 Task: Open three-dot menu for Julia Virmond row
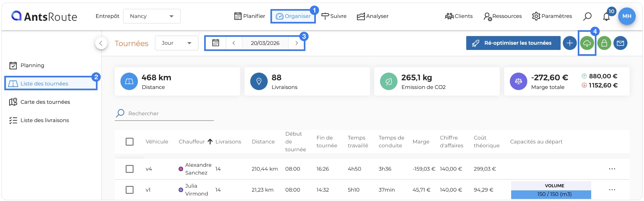[x=612, y=190]
